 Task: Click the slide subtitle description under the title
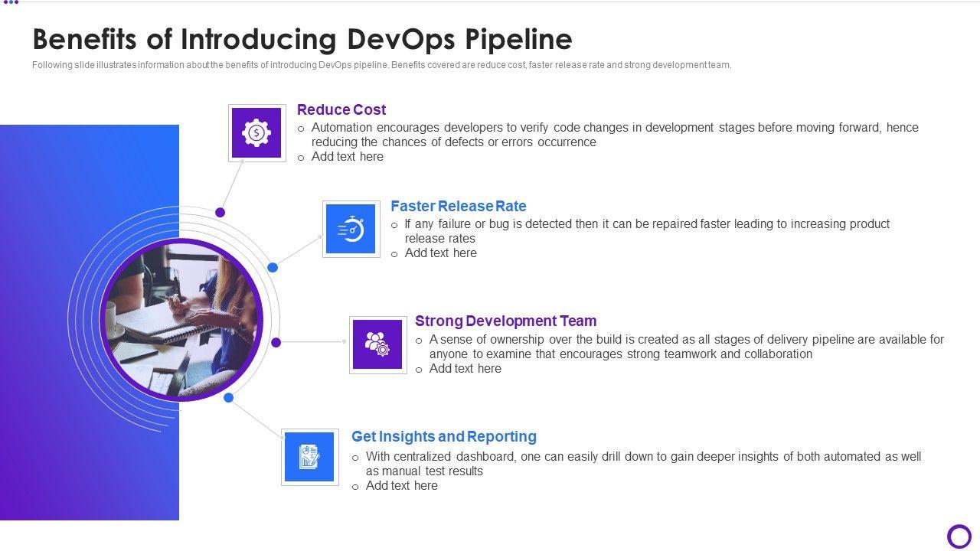click(381, 65)
